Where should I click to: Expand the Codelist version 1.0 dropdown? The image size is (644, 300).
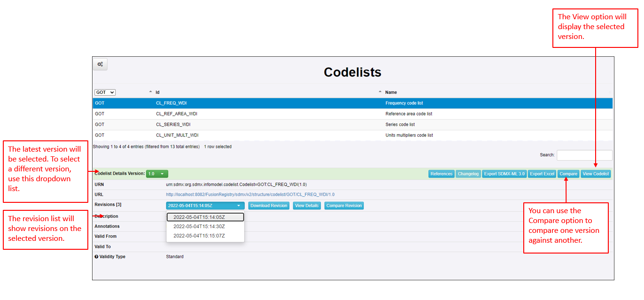click(157, 174)
